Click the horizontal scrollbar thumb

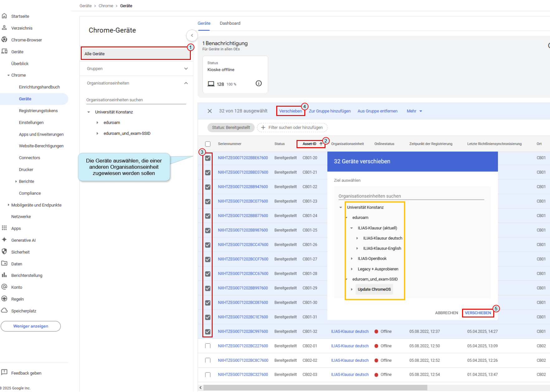click(316, 388)
